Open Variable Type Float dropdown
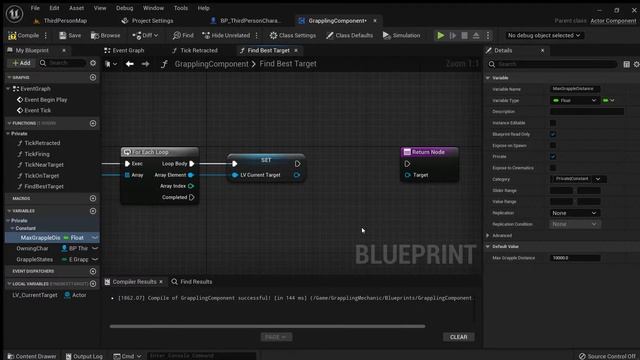This screenshot has height=360, width=640. coord(574,100)
